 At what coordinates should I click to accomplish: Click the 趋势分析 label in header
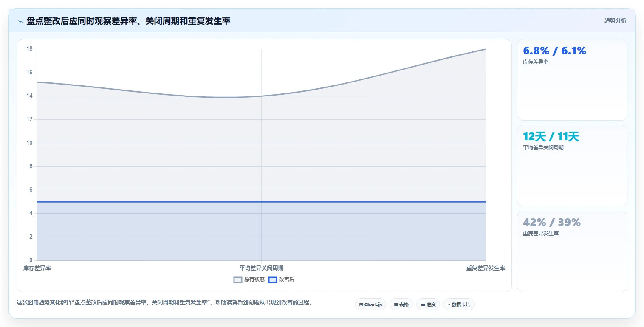pyautogui.click(x=615, y=20)
